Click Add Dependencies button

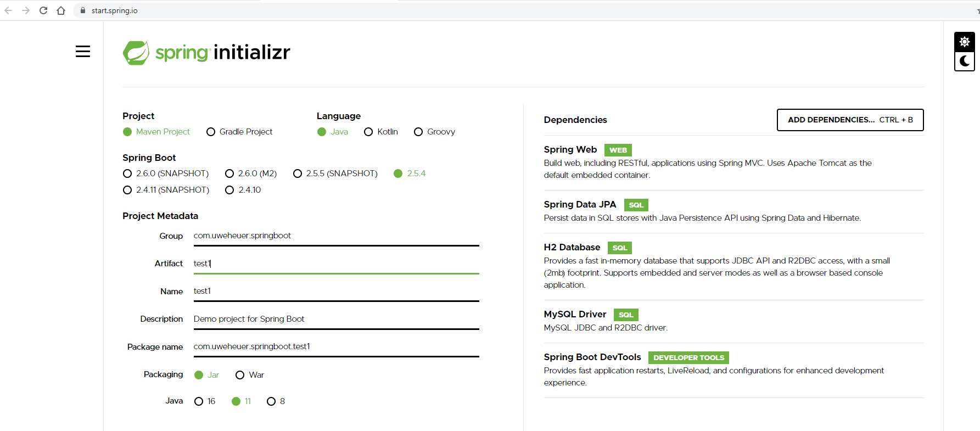850,120
